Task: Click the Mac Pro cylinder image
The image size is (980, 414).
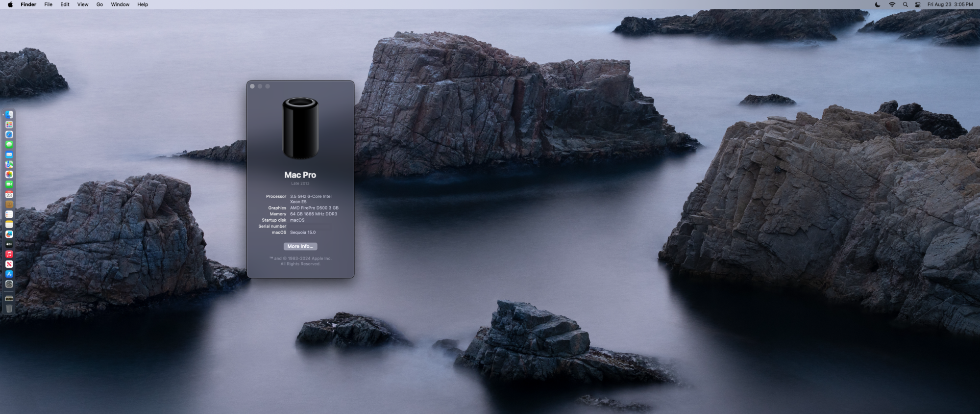Action: pyautogui.click(x=300, y=128)
